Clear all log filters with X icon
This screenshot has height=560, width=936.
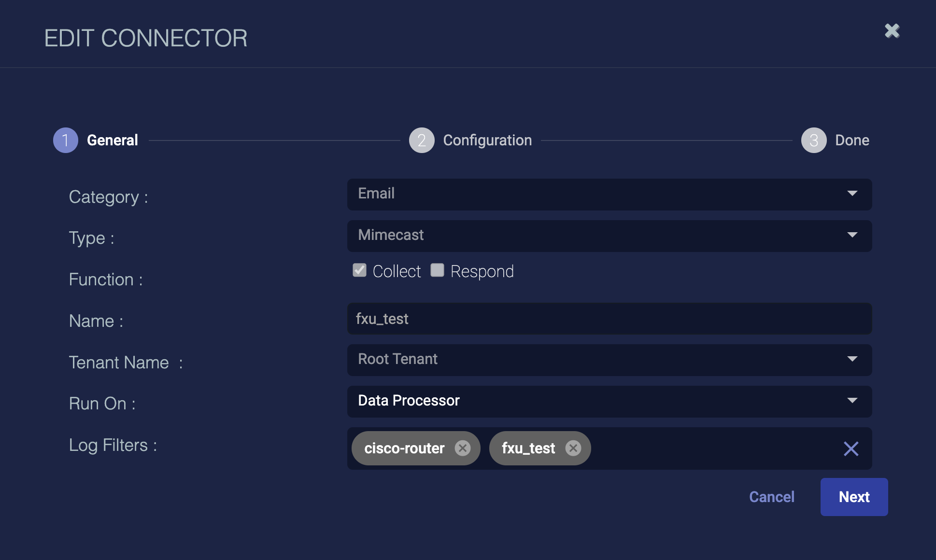[851, 449]
